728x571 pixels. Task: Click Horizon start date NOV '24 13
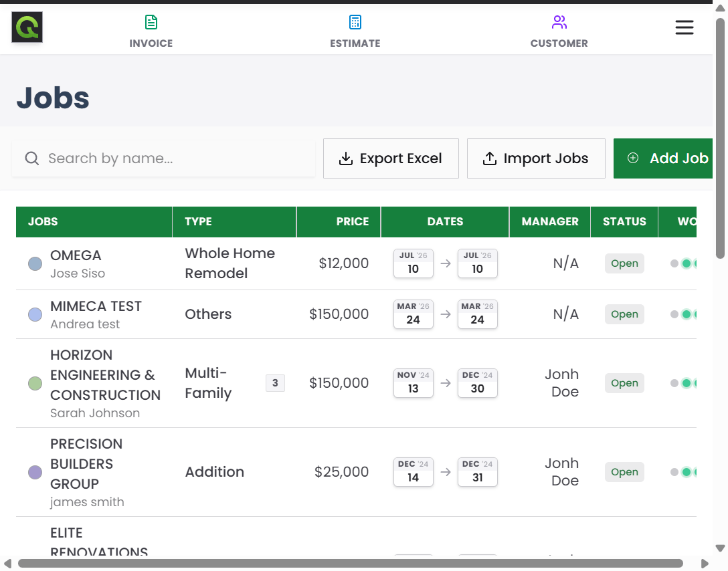(x=414, y=383)
